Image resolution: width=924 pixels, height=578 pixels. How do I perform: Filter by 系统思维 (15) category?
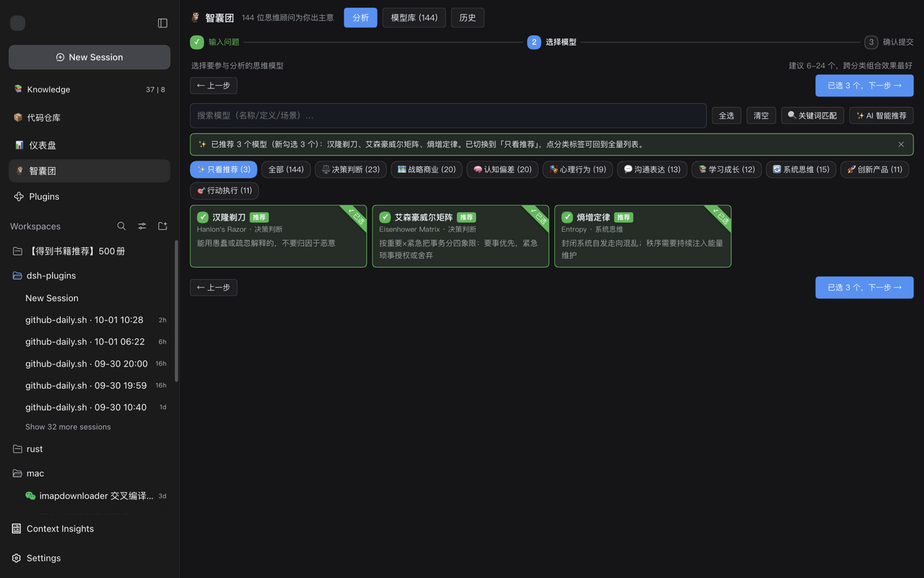pyautogui.click(x=801, y=170)
